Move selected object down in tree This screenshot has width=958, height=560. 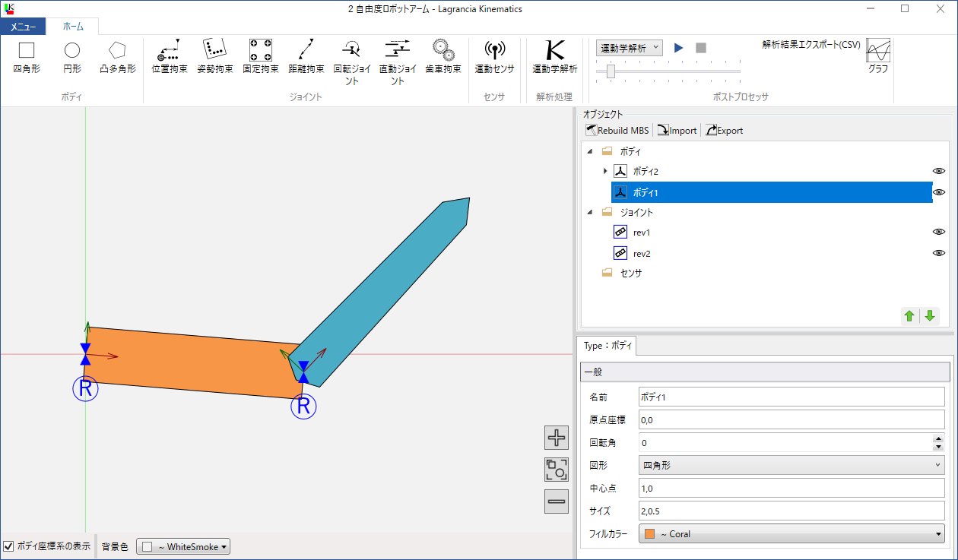point(929,315)
